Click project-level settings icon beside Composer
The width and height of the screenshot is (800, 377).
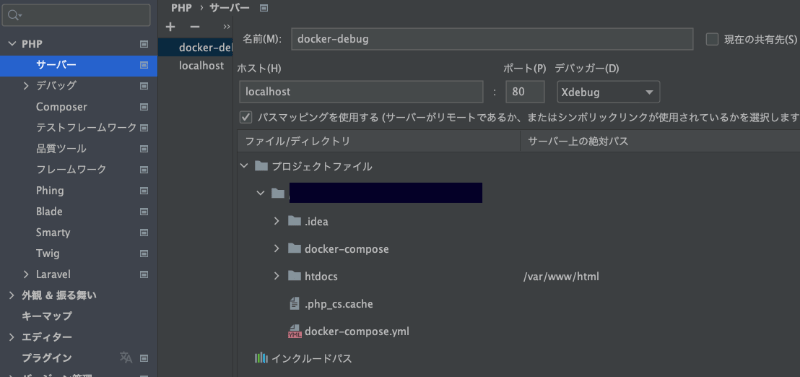[x=144, y=107]
